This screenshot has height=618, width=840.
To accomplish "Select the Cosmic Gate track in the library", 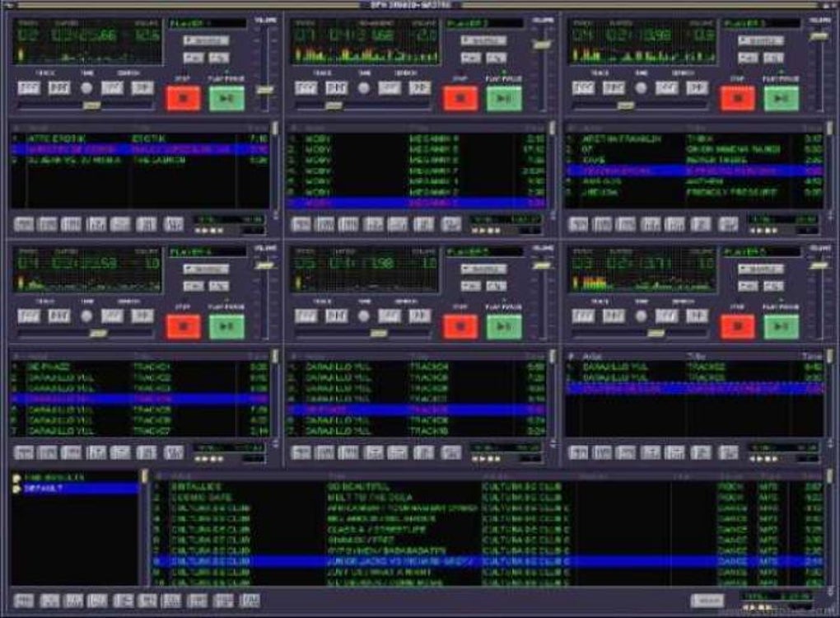I will point(487,498).
